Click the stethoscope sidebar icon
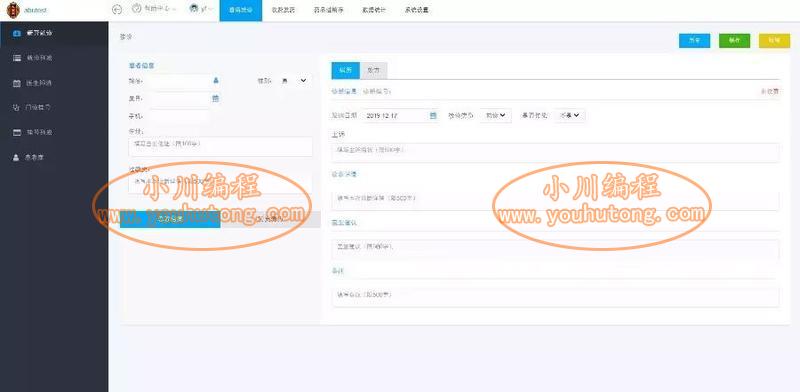 pyautogui.click(x=17, y=108)
